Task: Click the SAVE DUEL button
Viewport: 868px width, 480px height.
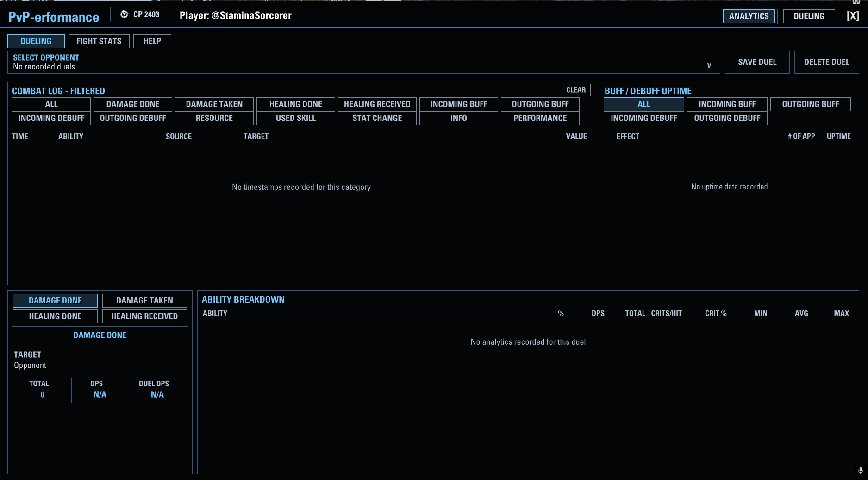Action: pyautogui.click(x=757, y=62)
